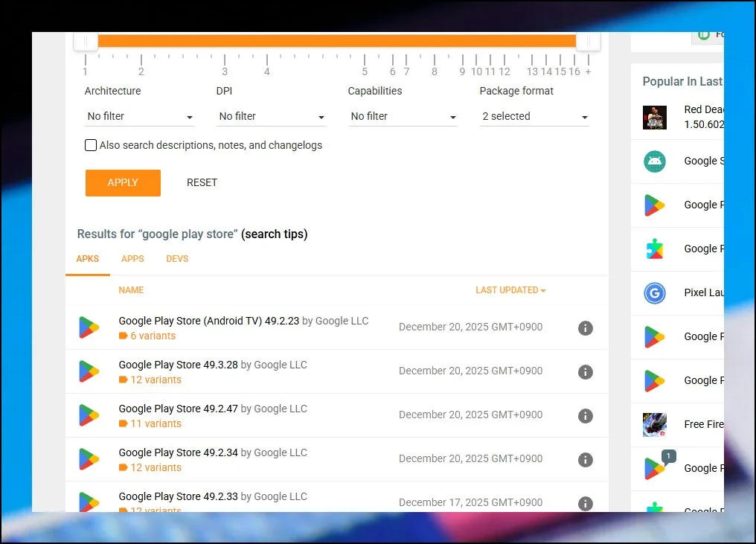Open the Package format dropdown
This screenshot has width=756, height=544.
[x=534, y=117]
